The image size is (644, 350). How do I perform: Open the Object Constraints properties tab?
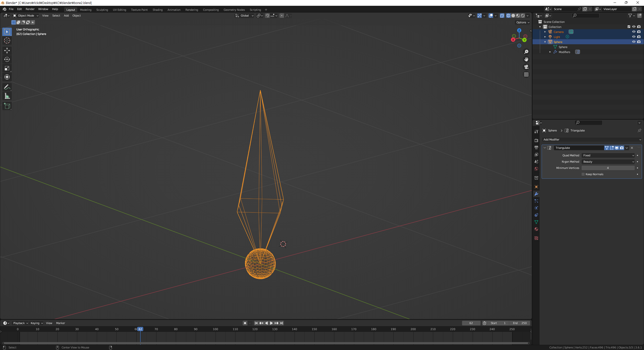(x=536, y=215)
